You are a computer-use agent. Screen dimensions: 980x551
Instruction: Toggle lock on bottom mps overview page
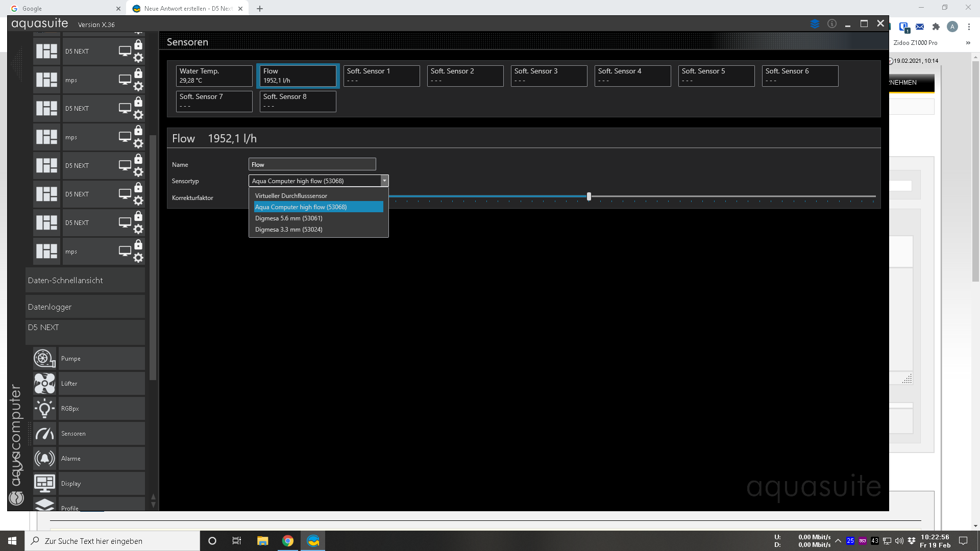(x=138, y=245)
